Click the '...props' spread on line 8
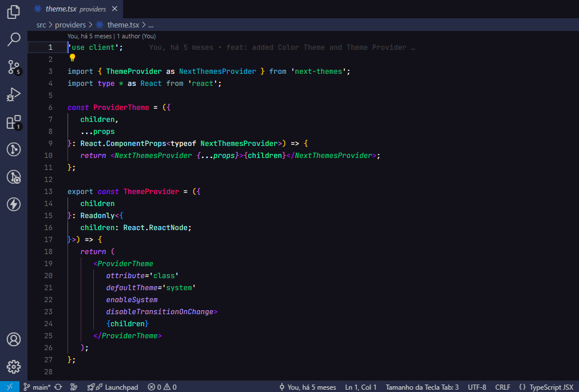Image resolution: width=579 pixels, height=392 pixels. pyautogui.click(x=97, y=132)
